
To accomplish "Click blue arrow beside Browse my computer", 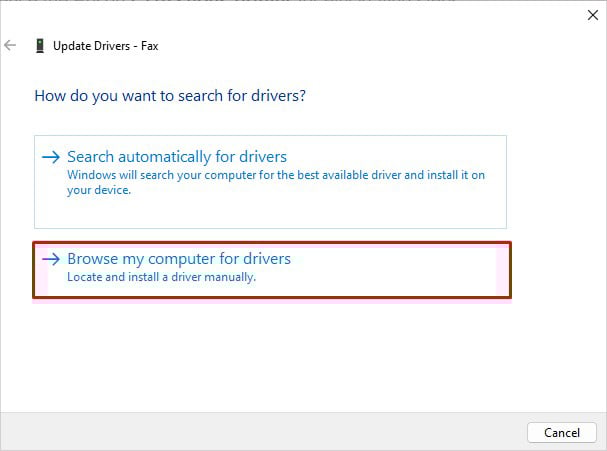I will (x=51, y=259).
